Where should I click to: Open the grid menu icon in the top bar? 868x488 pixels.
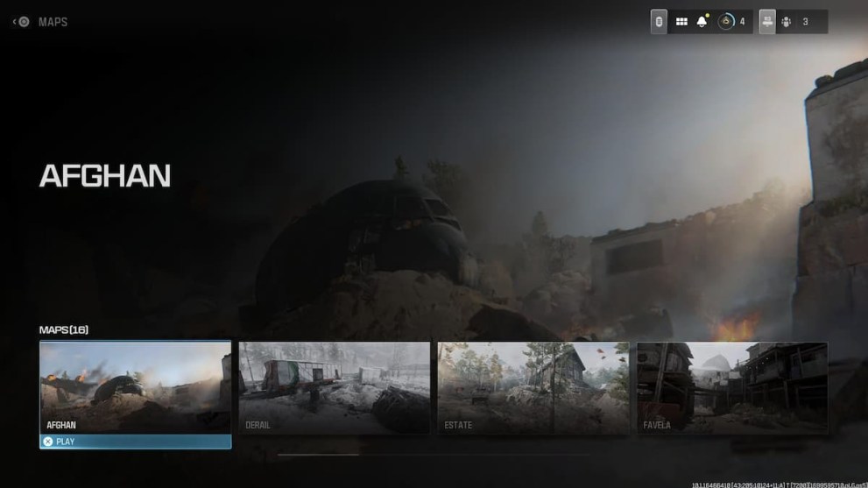point(681,22)
